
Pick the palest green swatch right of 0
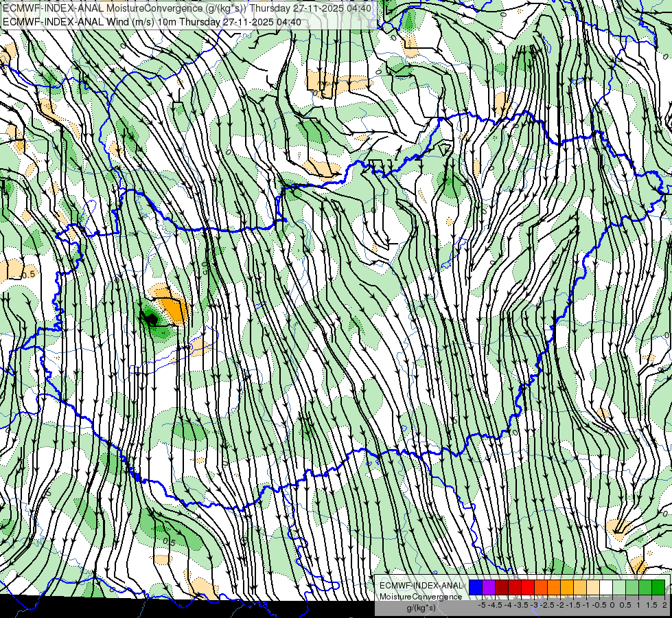[x=619, y=587]
